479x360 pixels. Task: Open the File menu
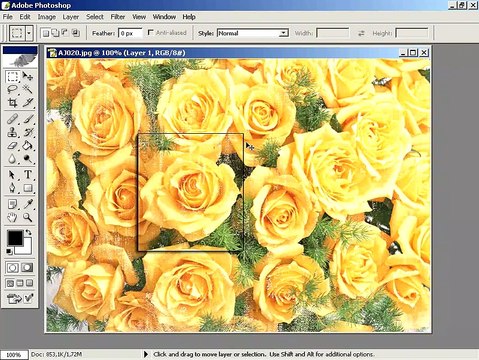coord(8,17)
